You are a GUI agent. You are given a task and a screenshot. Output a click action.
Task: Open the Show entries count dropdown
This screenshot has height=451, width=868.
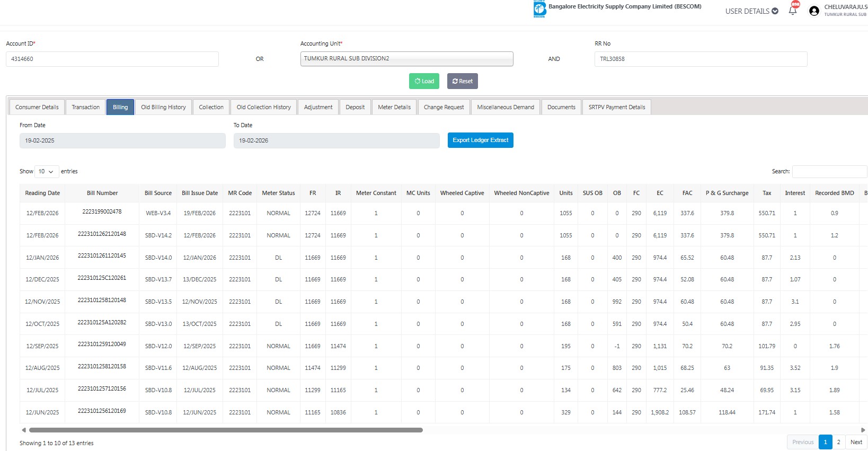click(46, 172)
